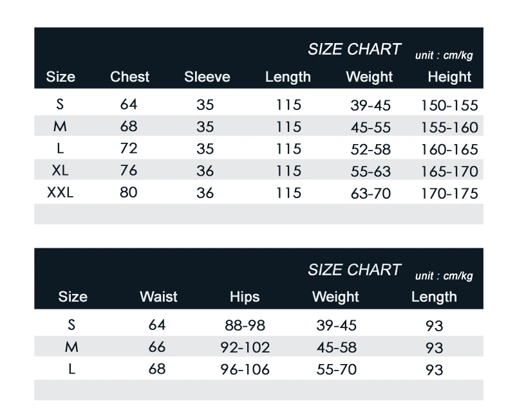Click the Height column header
This screenshot has width=515, height=420.
[449, 77]
